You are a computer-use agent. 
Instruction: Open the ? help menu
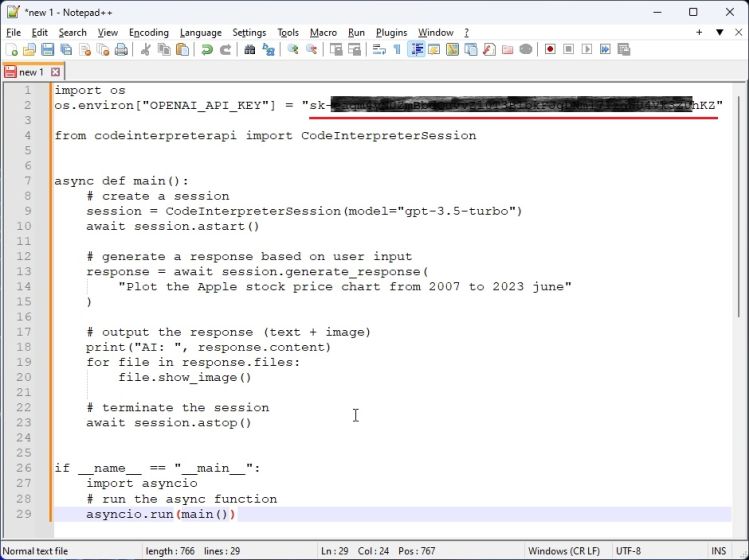pyautogui.click(x=466, y=32)
